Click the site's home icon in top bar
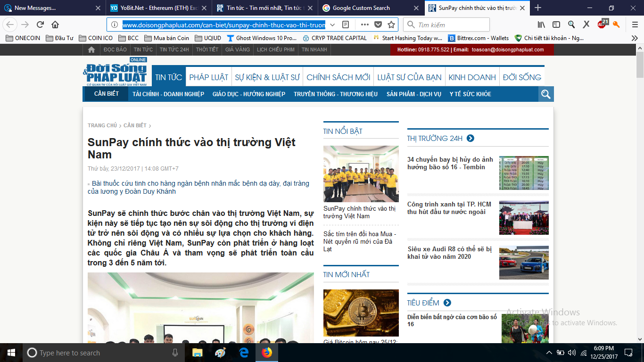 point(91,49)
